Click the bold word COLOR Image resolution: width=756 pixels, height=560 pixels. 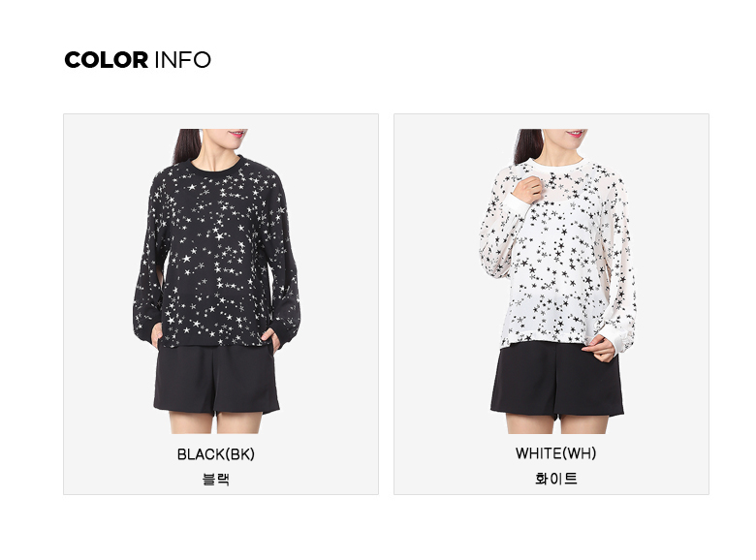tap(106, 60)
